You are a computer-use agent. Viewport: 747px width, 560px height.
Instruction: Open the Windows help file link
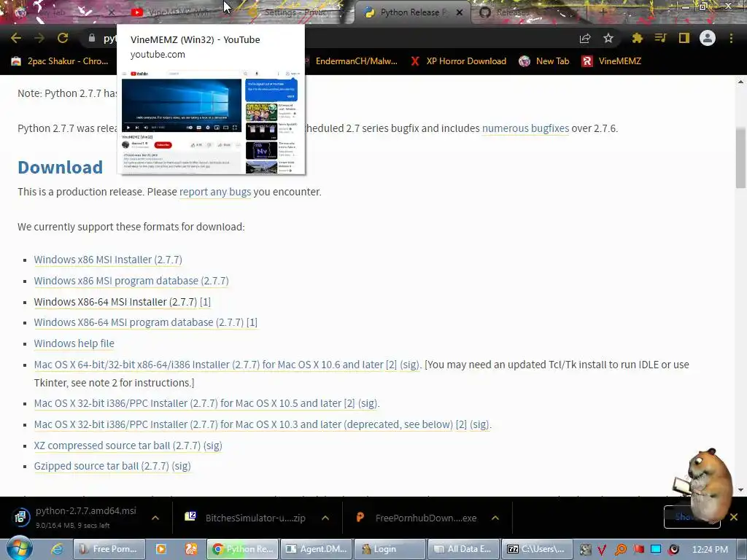(x=74, y=343)
